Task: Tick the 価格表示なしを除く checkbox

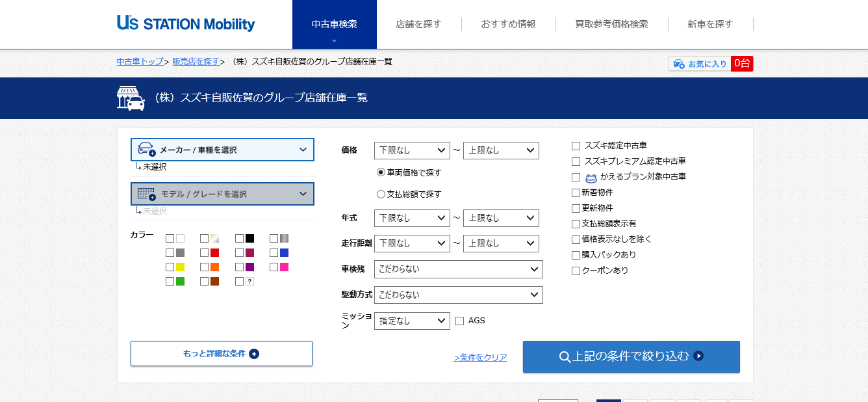Action: 576,239
